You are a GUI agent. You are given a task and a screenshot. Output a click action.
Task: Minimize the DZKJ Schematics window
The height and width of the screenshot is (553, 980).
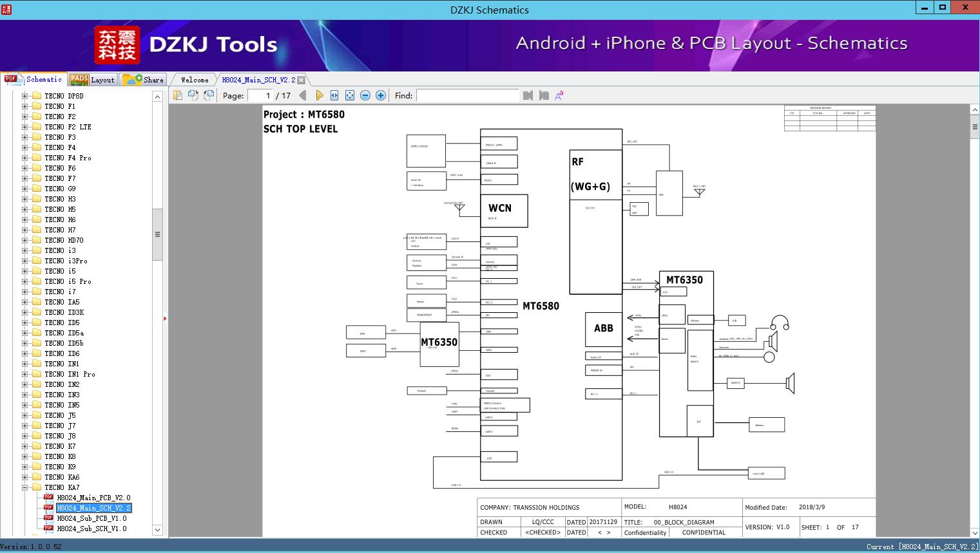pos(925,7)
